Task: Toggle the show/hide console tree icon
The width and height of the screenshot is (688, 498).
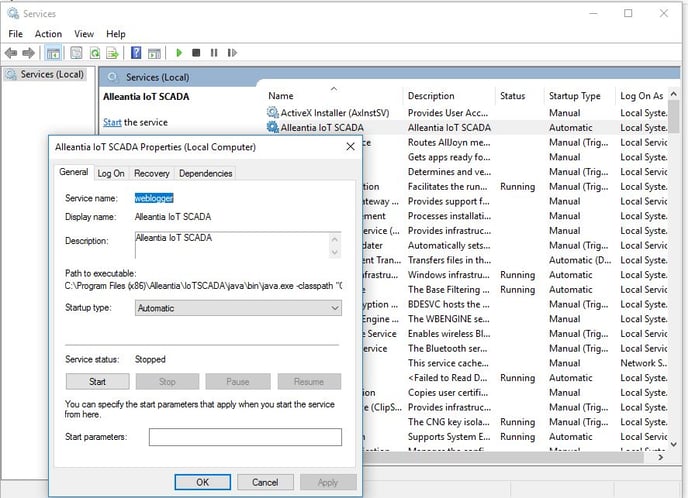Action: 53,54
